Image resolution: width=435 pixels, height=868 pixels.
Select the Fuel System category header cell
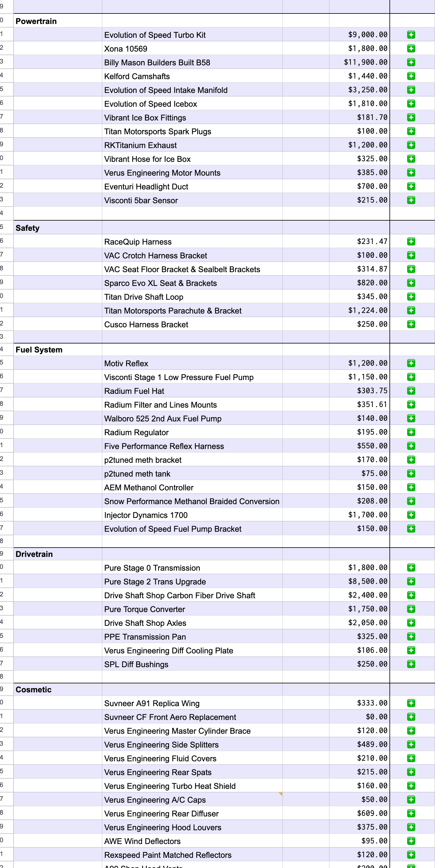58,349
